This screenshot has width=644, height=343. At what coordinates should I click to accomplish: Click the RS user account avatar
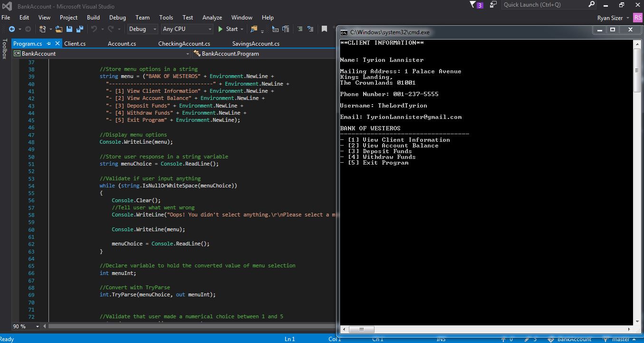pos(638,18)
